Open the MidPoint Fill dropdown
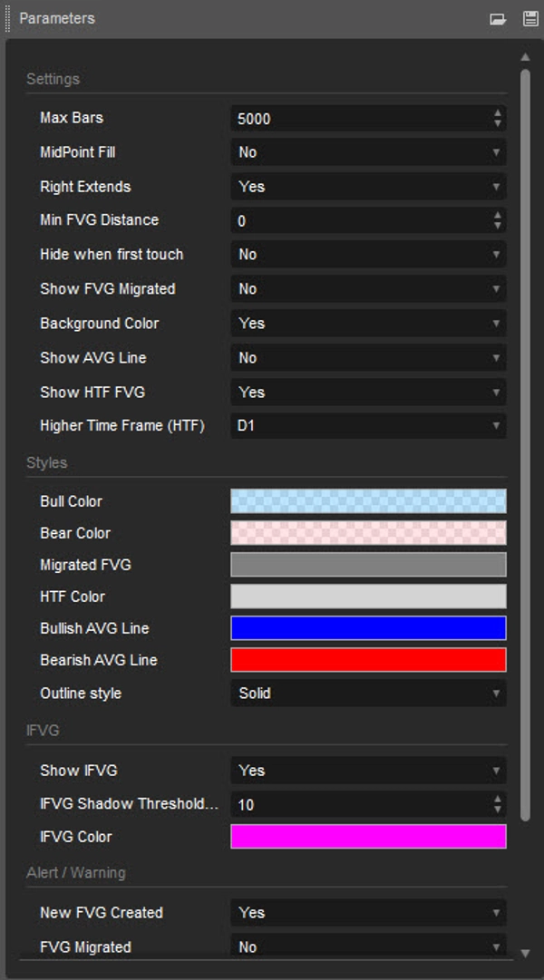This screenshot has width=544, height=980. [368, 152]
